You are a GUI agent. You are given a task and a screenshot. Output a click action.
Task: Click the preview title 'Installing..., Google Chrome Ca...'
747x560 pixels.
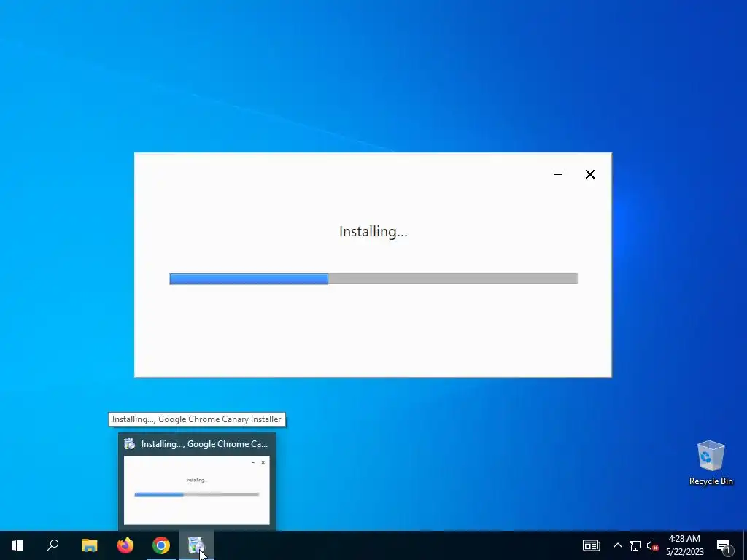pos(204,444)
